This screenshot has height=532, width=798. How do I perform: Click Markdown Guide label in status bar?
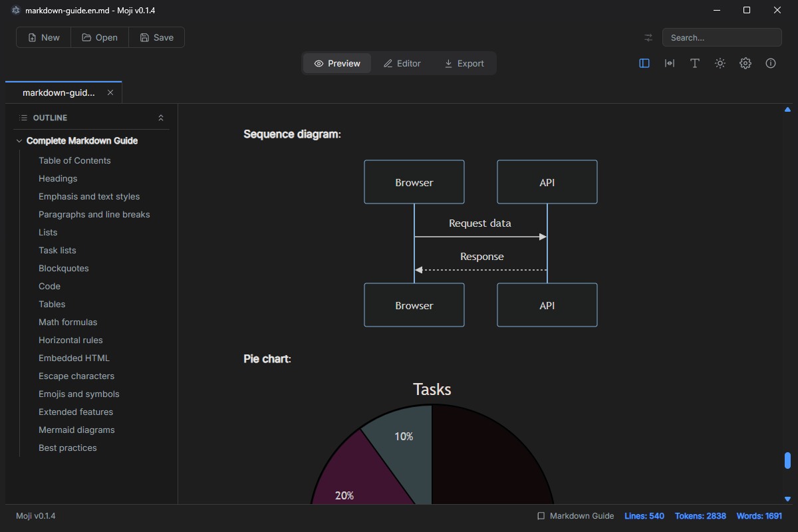[582, 516]
